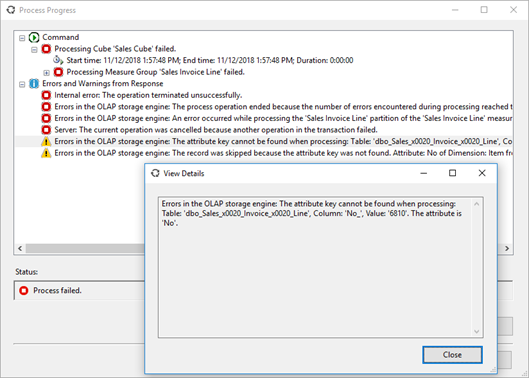Click the up arrow of the View Details text scrollbar
This screenshot has height=378, width=529.
[x=476, y=204]
